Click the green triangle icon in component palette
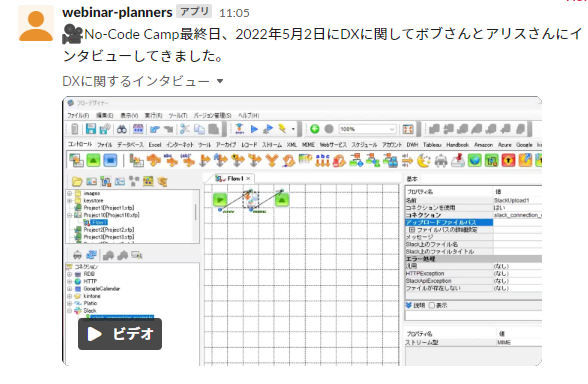The height and width of the screenshot is (384, 588). (93, 160)
